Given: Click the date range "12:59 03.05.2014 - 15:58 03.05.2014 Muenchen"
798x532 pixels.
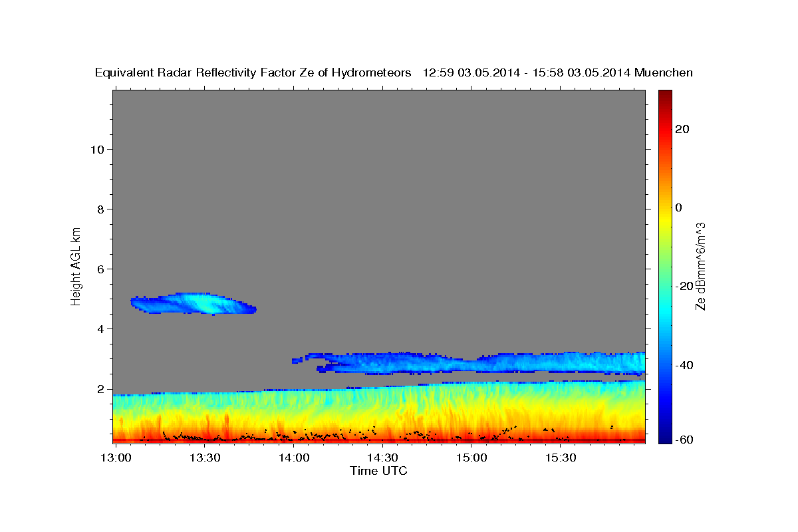Looking at the screenshot, I should [558, 73].
